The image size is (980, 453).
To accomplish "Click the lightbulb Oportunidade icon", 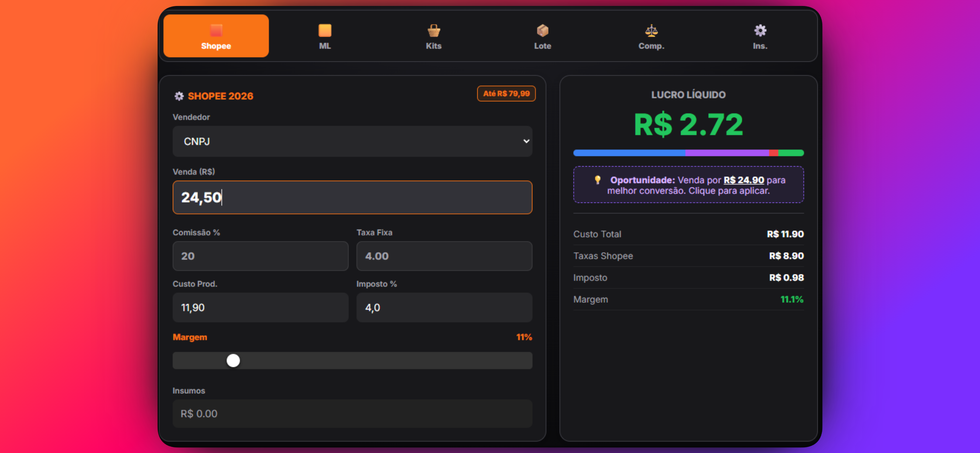I will (597, 180).
